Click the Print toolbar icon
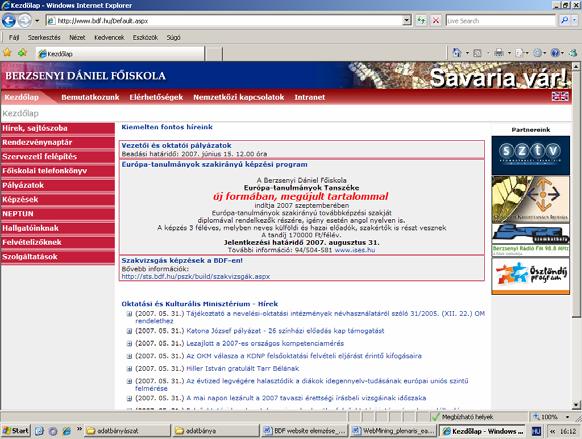 (x=499, y=53)
